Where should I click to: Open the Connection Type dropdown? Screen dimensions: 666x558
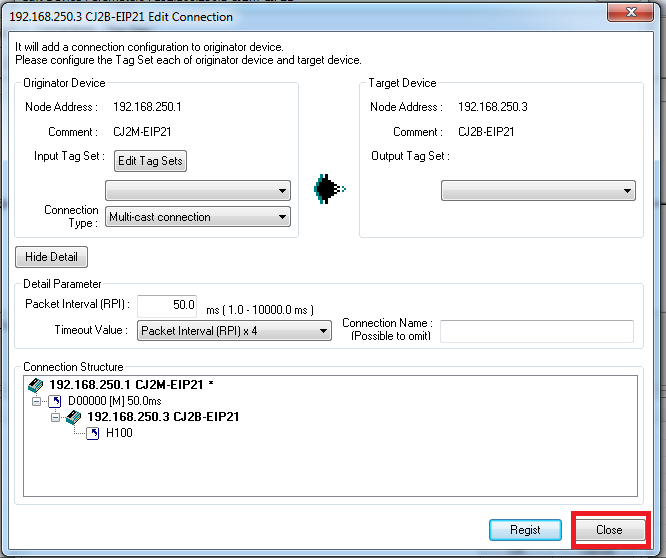(x=198, y=217)
